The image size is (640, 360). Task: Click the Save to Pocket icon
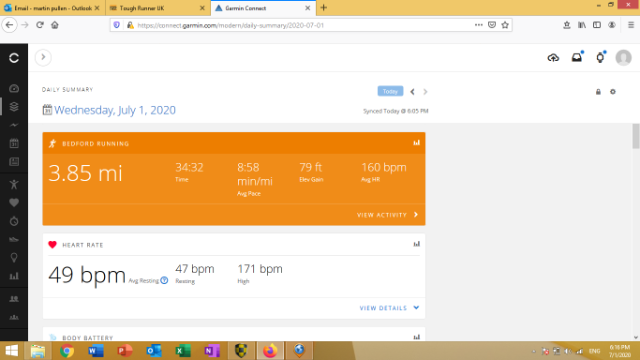click(x=492, y=25)
